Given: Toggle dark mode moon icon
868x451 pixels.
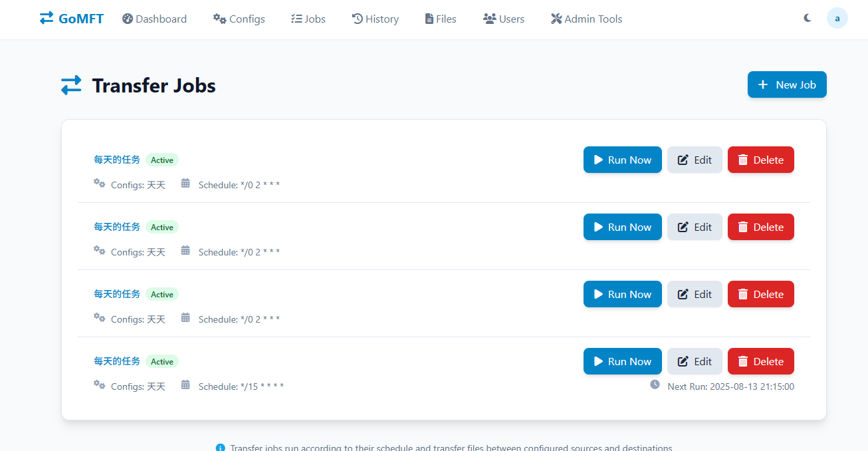Looking at the screenshot, I should [808, 19].
